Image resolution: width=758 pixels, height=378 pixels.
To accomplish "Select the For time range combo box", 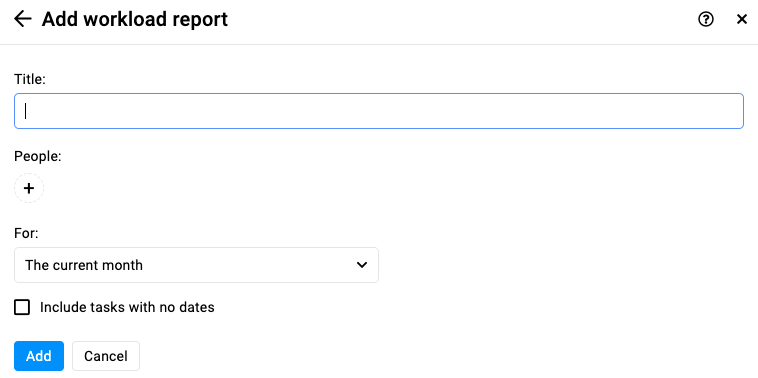I will [x=196, y=265].
